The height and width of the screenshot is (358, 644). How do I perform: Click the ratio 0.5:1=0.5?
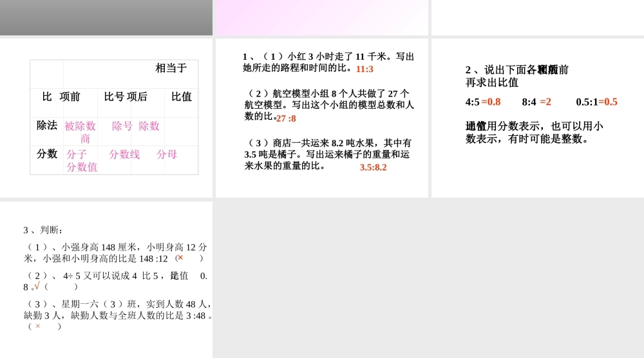pyautogui.click(x=596, y=102)
